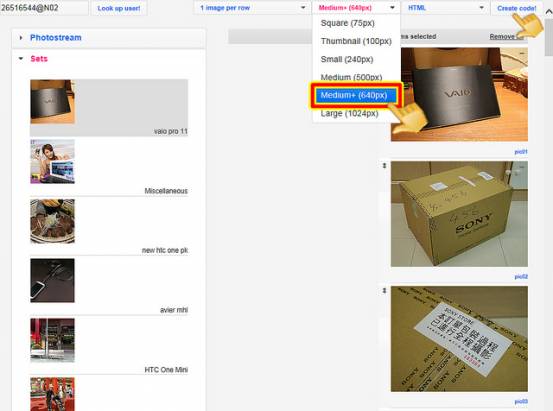This screenshot has height=411, width=553.
Task: Click the Miscellaneous label
Action: coord(166,191)
